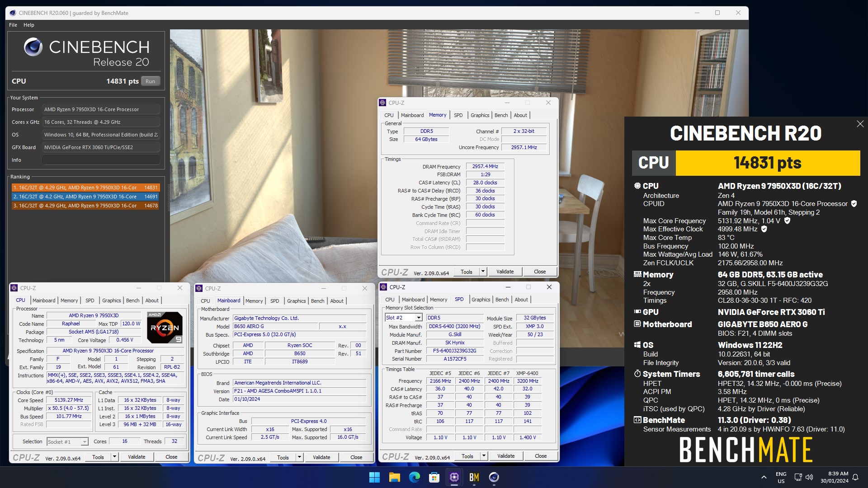Select ranking entry with score 14678

(85, 206)
